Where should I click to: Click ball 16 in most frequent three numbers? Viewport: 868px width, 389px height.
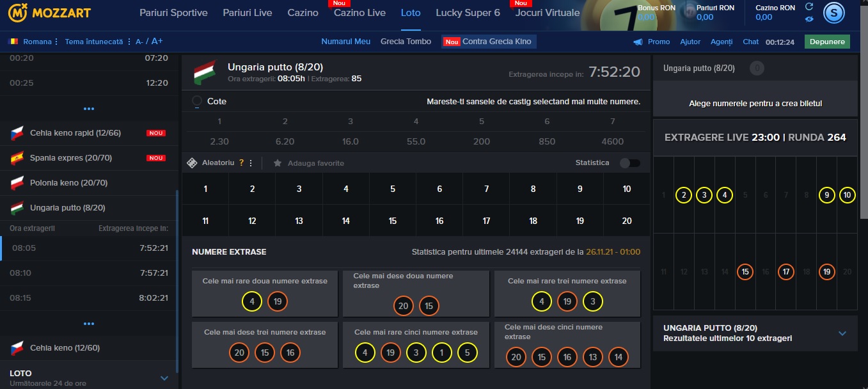(x=290, y=353)
